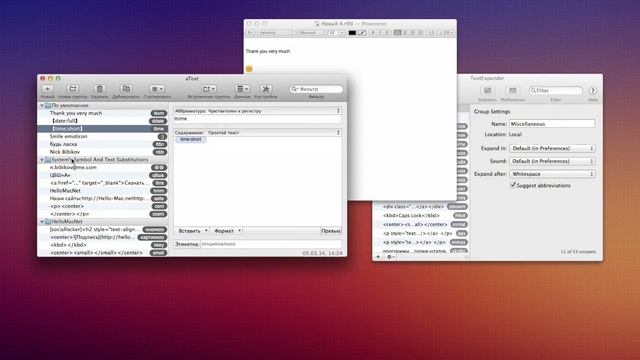Open the 'Expand in' dropdown in TextExpander
This screenshot has height=360, width=640.
[552, 148]
